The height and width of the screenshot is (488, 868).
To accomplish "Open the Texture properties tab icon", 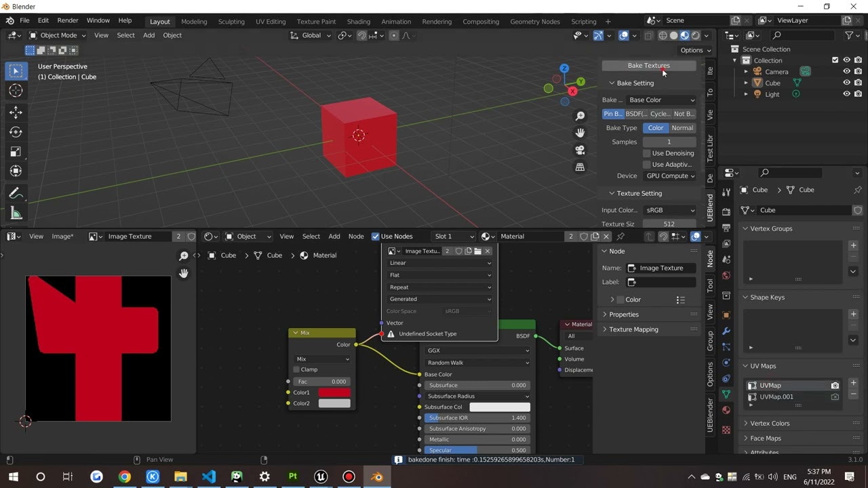I will click(726, 430).
